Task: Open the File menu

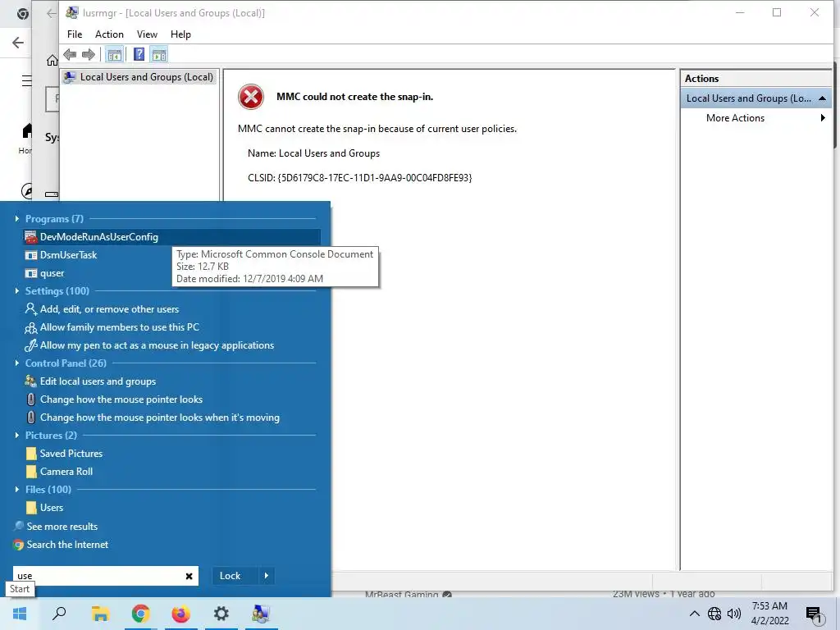Action: coord(75,34)
